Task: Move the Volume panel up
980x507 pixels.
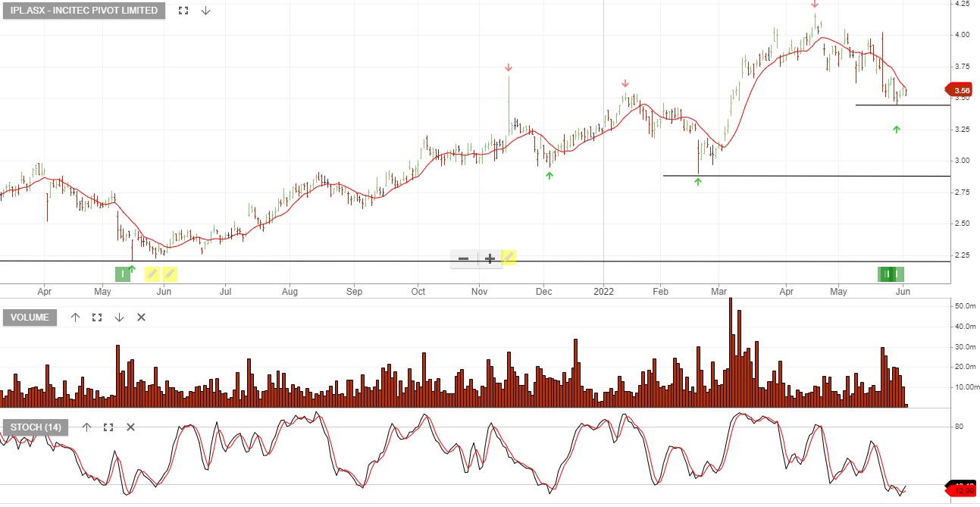Action: pos(75,318)
